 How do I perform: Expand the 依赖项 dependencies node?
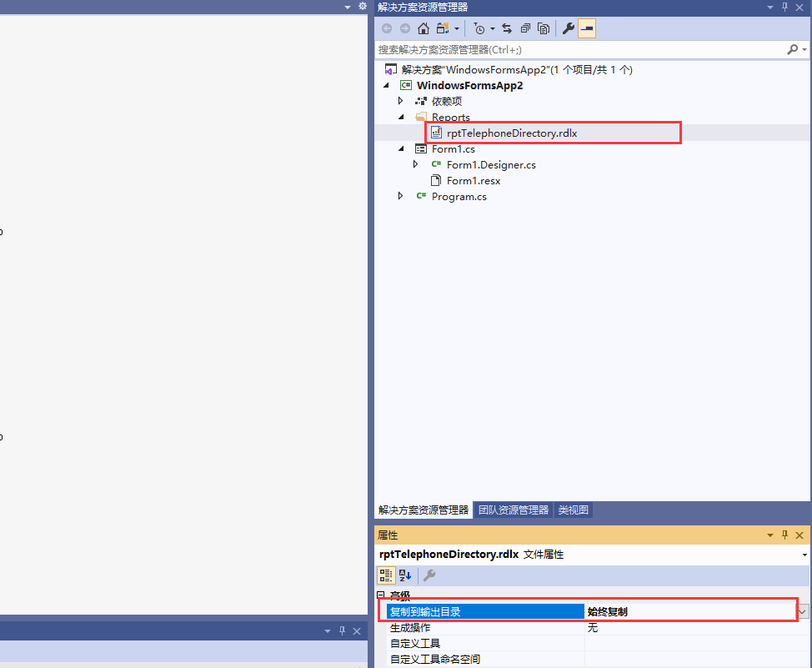(x=401, y=101)
